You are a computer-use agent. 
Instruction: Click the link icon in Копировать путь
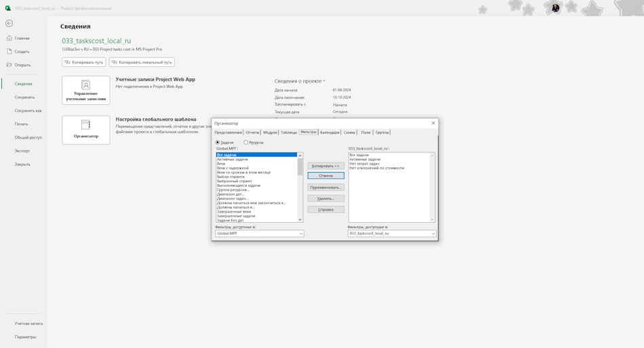click(68, 62)
